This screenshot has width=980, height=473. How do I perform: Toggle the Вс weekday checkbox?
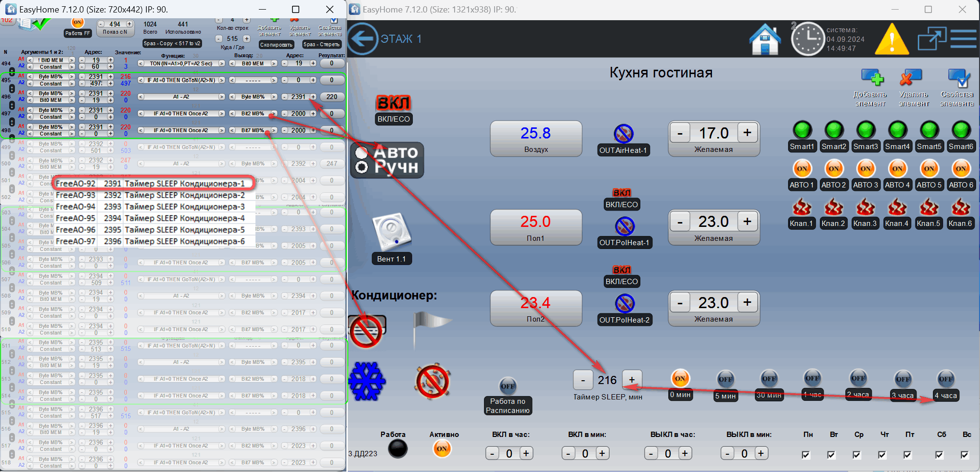tap(965, 454)
